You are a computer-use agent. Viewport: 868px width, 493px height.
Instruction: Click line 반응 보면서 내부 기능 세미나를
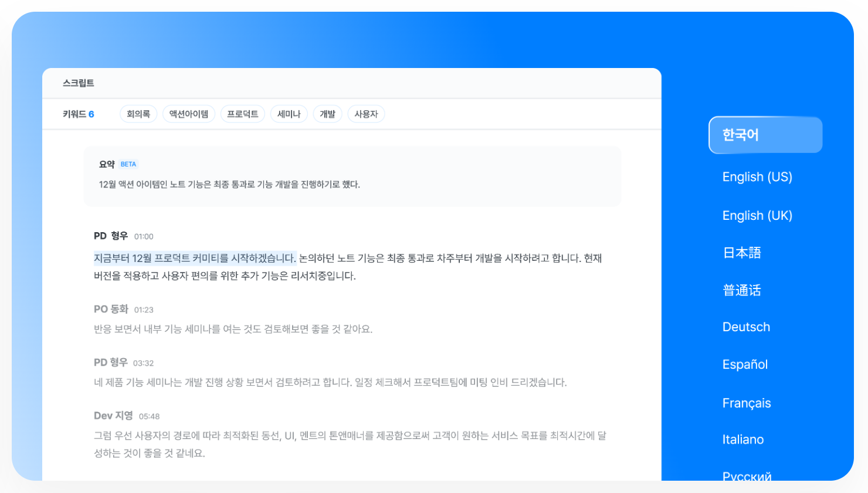pos(233,329)
